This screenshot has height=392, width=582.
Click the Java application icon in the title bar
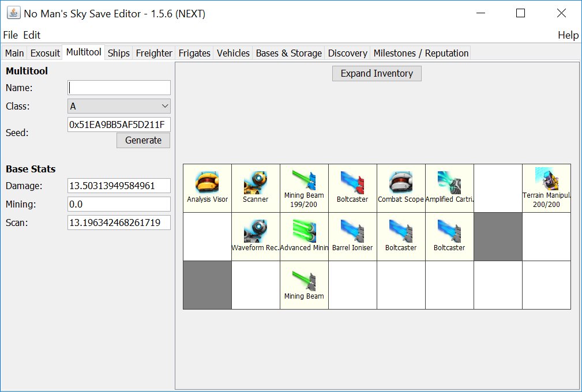[14, 13]
